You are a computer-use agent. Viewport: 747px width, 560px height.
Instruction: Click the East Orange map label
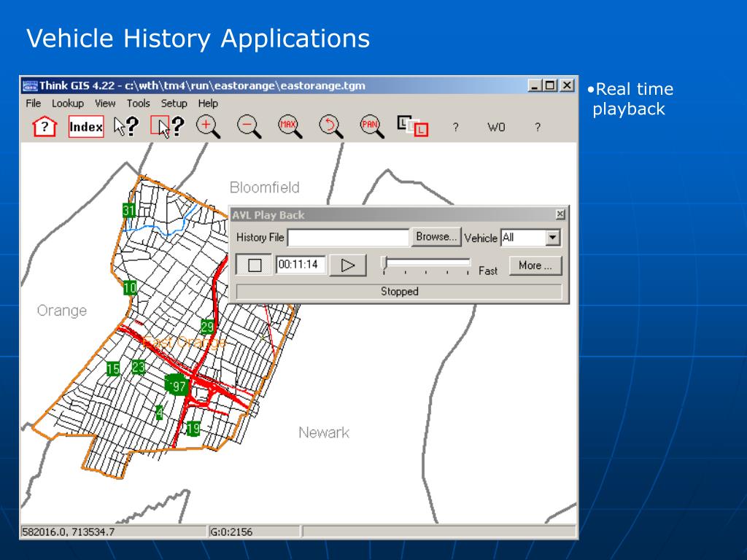(x=185, y=342)
